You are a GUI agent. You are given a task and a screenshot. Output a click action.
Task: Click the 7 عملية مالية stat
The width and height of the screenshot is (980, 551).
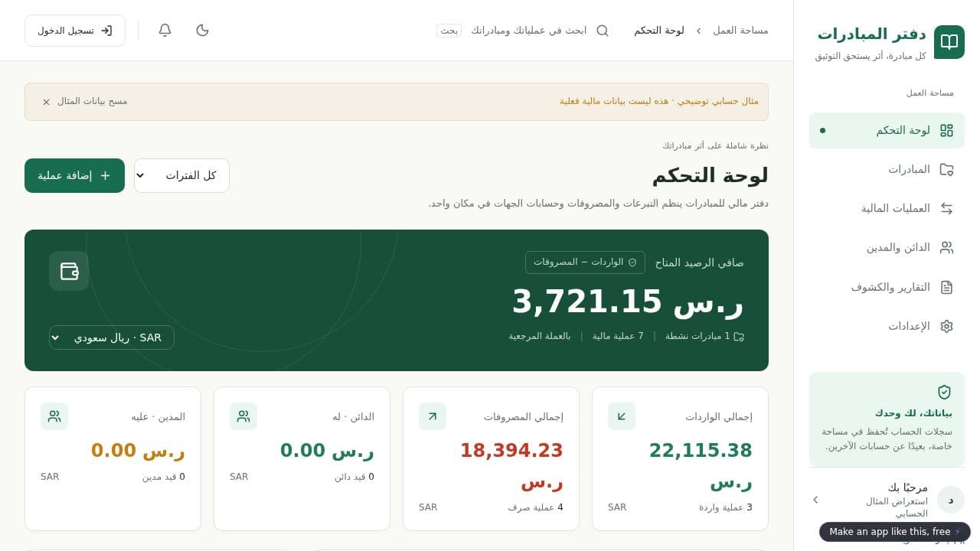pyautogui.click(x=618, y=336)
